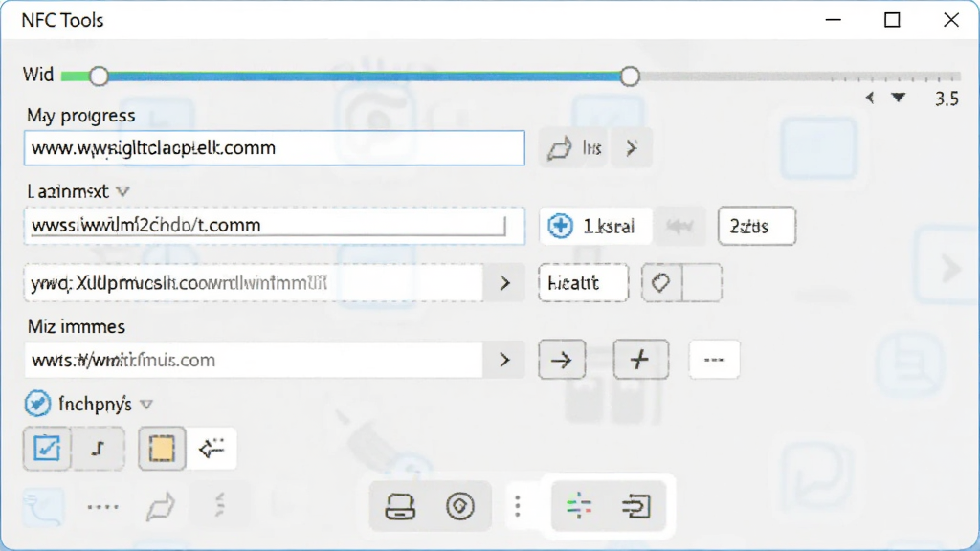The width and height of the screenshot is (980, 551).
Task: Click the plus button in Miz immmes row
Action: tap(640, 360)
